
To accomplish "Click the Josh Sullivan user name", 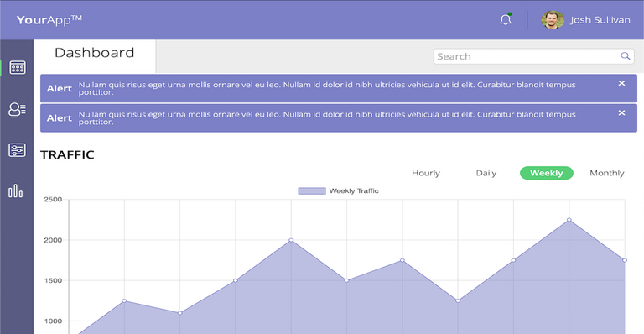I will coord(600,20).
